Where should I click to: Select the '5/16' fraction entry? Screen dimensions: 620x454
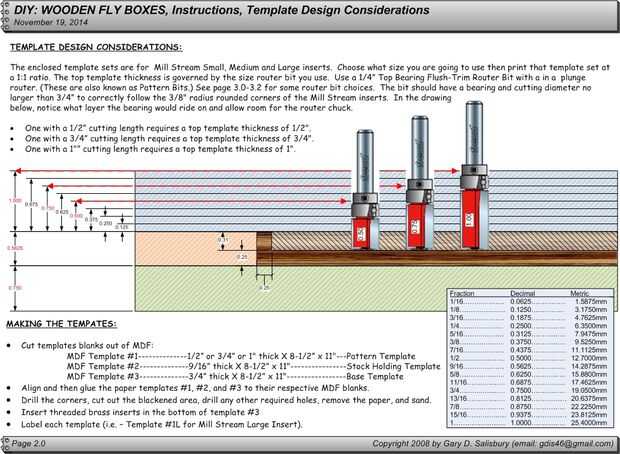(456, 334)
